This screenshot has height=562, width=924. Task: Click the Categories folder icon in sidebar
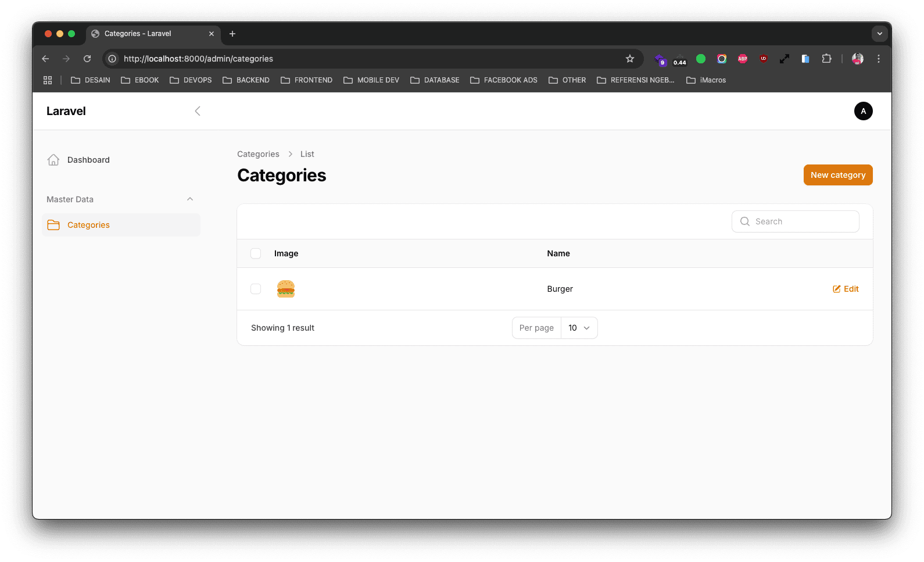[x=53, y=225]
